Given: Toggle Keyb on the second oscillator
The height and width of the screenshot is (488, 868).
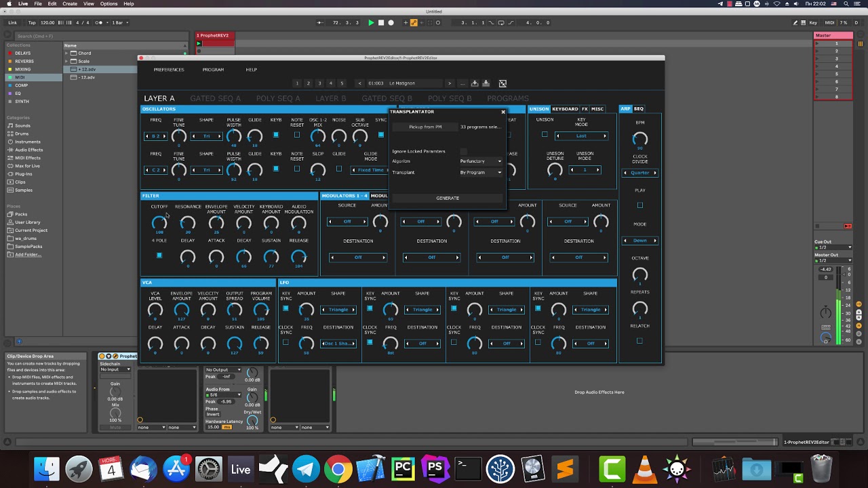Looking at the screenshot, I should (275, 169).
